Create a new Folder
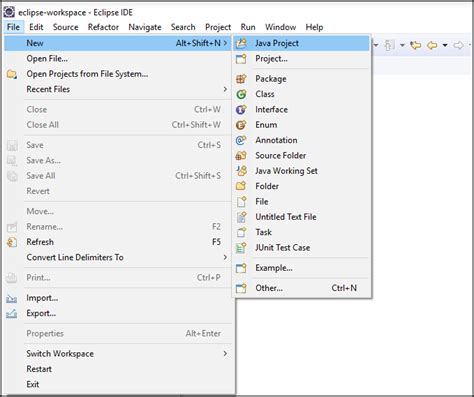This screenshot has width=474, height=397. [302, 186]
